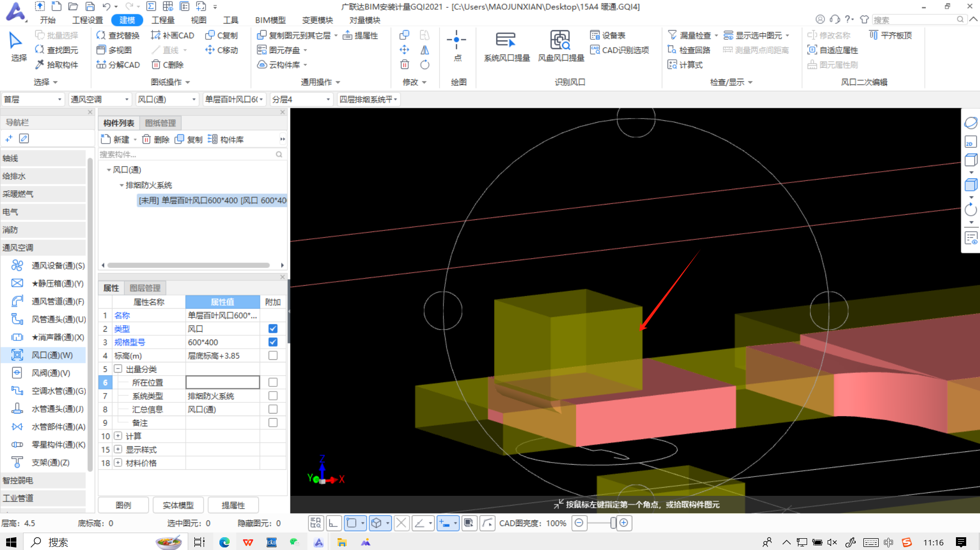The width and height of the screenshot is (980, 550).
Task: Open the 视图 ribbon tab
Action: 198,20
